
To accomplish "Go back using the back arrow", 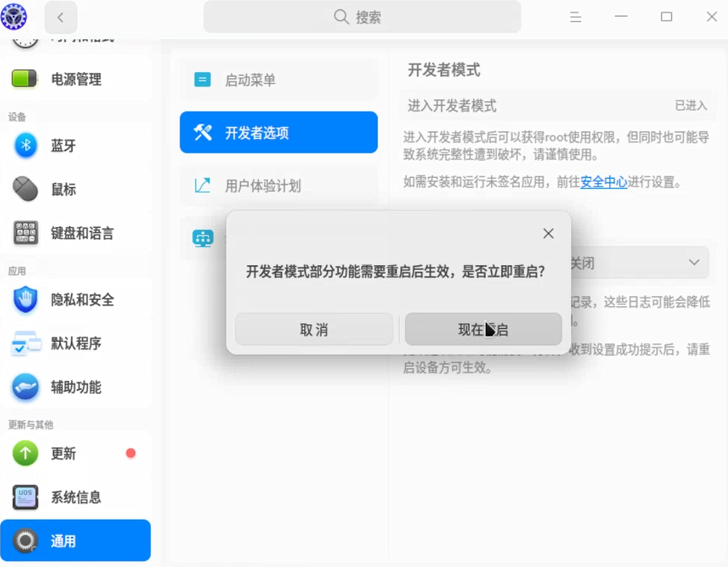I will point(60,18).
